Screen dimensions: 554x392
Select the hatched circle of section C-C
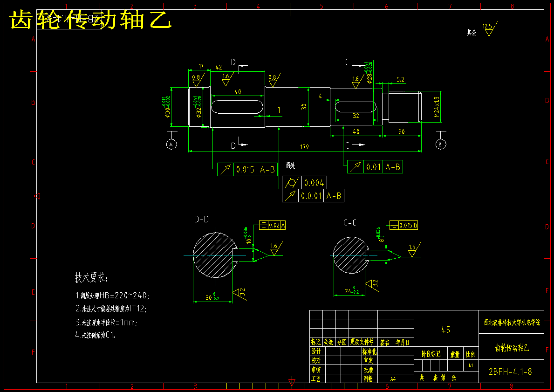[351, 255]
